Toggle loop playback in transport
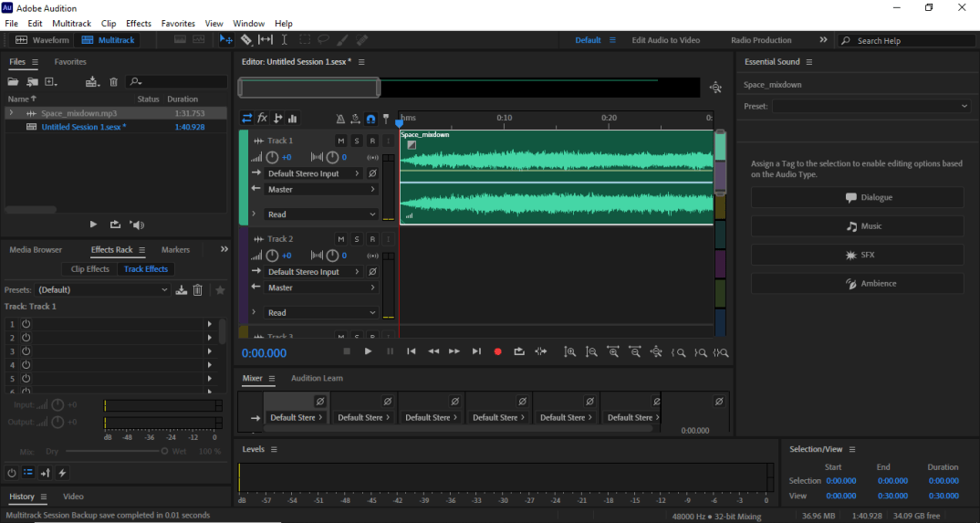The image size is (980, 523). [519, 351]
